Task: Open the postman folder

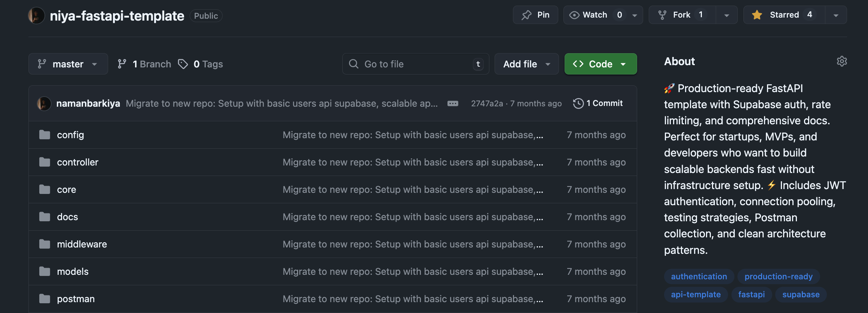Action: (x=76, y=299)
